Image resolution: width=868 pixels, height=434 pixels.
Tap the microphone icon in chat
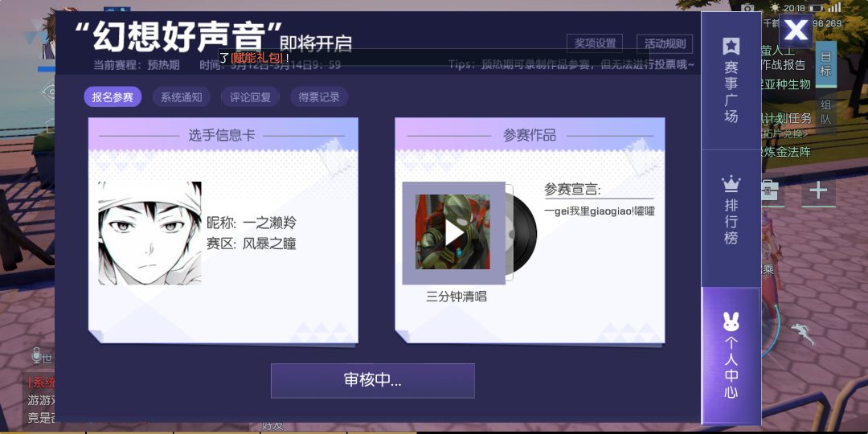(36, 355)
